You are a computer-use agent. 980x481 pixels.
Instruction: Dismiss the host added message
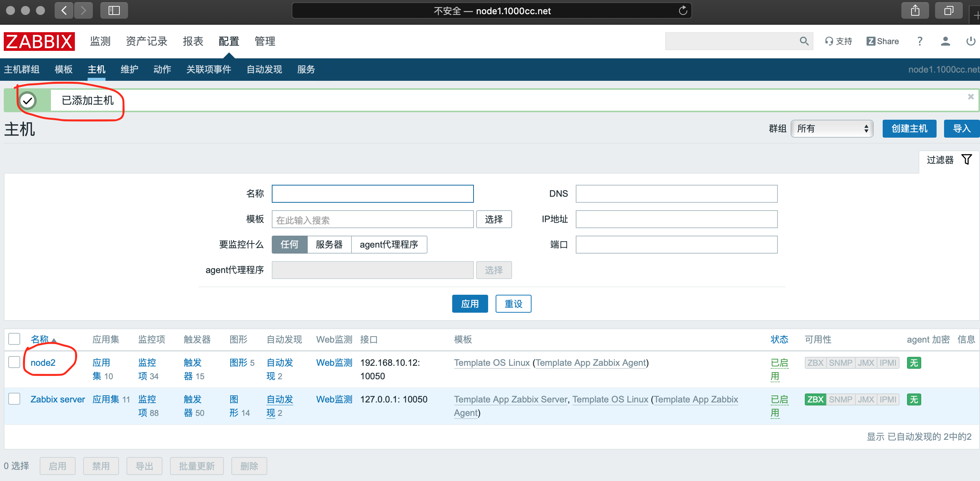[971, 96]
